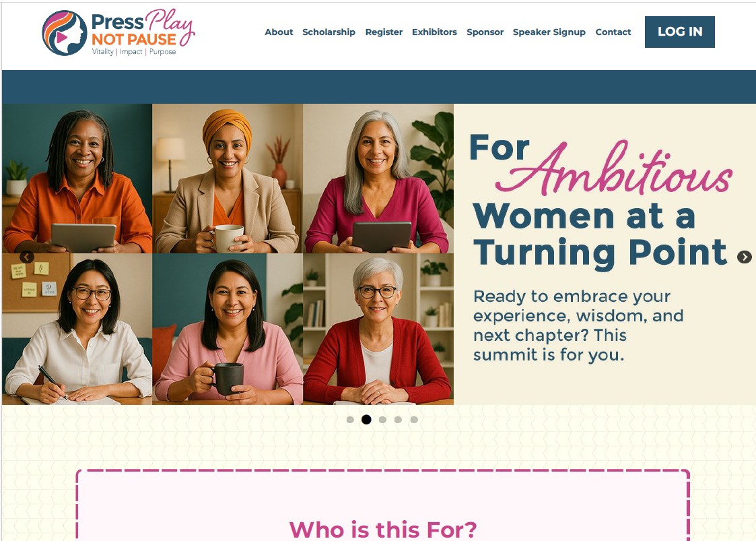Screen dimensions: 756x541
Task: Jump to the fifth carousel dot
Action: coord(413,419)
